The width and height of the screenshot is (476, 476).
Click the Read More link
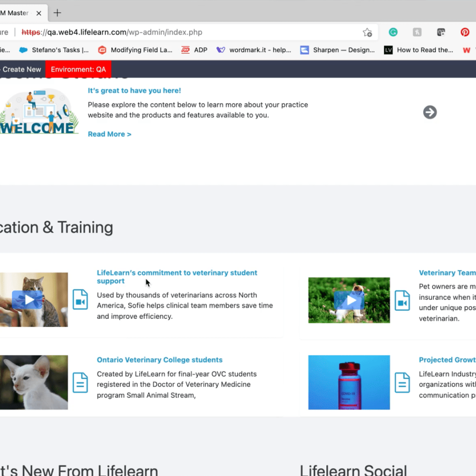pos(109,134)
